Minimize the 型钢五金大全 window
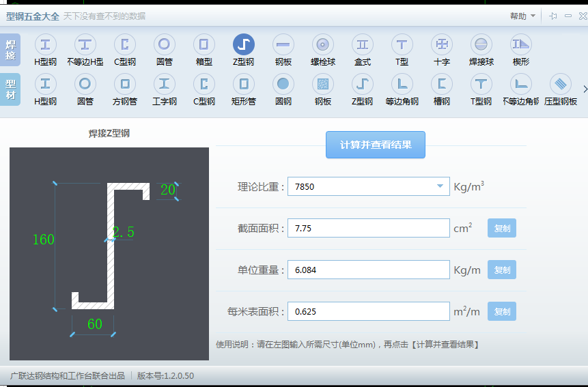This screenshot has height=387, width=588. click(568, 16)
